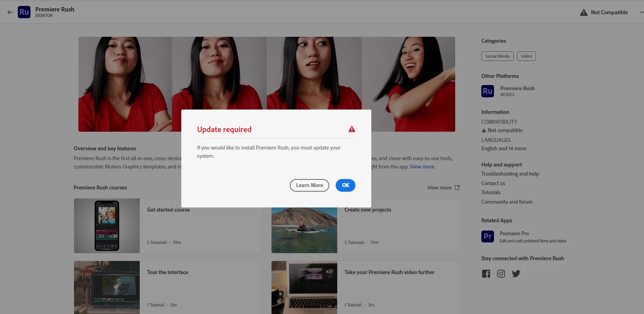Click the Not Compatible label in header

point(609,13)
